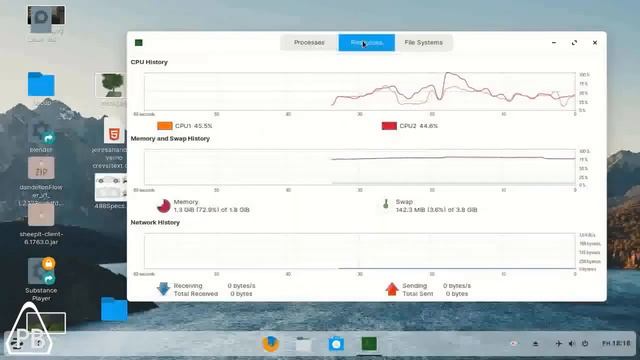The height and width of the screenshot is (360, 640).
Task: Open the volume control in tray
Action: (572, 344)
